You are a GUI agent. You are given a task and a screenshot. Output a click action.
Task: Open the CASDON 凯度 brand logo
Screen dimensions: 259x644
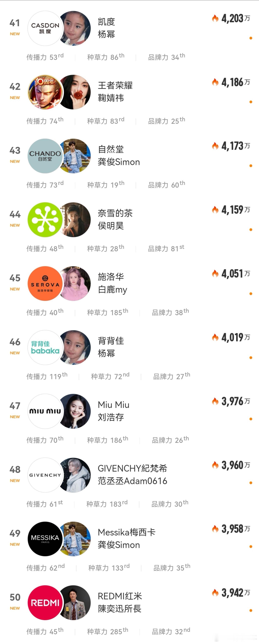45,28
